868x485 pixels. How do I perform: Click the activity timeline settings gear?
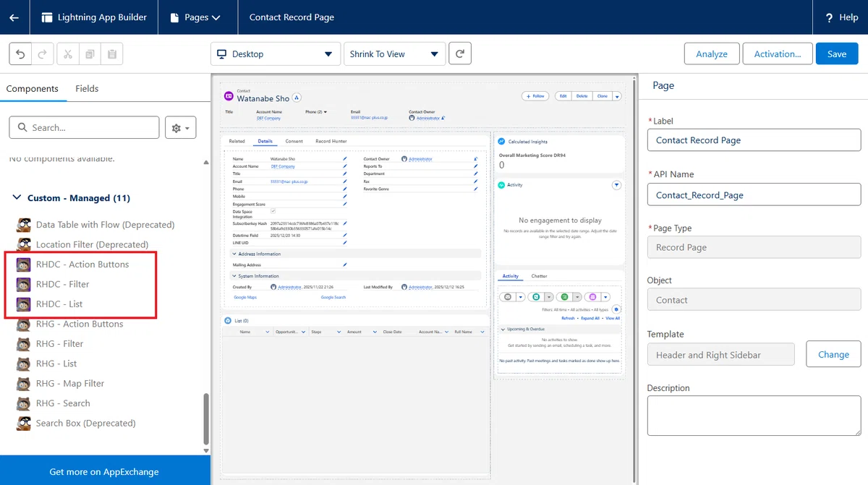(x=617, y=309)
